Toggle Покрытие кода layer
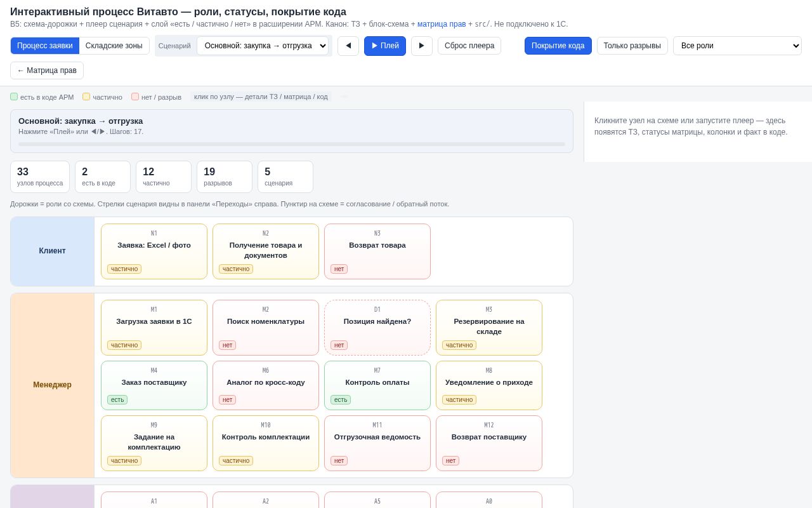This screenshot has height=508, width=812. 558,46
